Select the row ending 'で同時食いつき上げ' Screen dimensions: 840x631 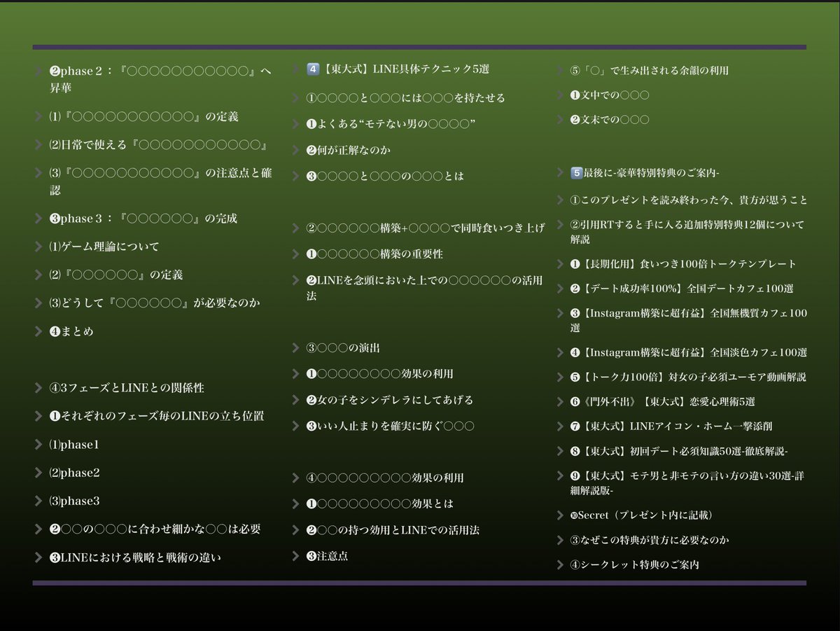pyautogui.click(x=425, y=228)
